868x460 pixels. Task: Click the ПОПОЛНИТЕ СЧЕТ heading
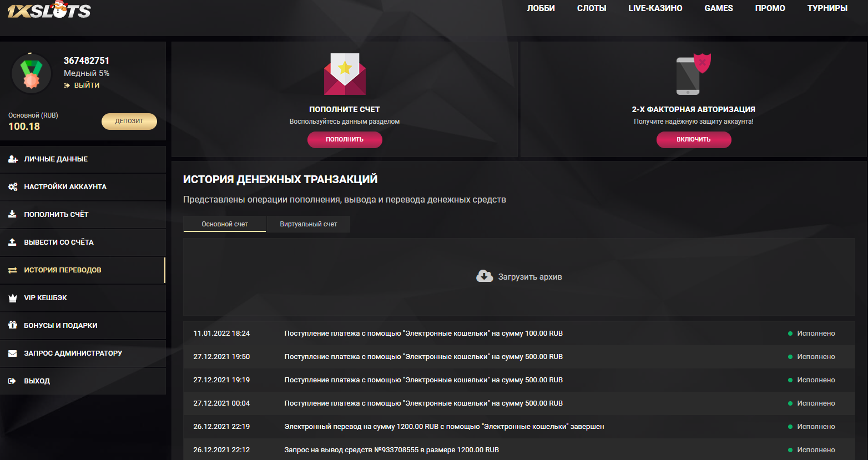tap(345, 109)
